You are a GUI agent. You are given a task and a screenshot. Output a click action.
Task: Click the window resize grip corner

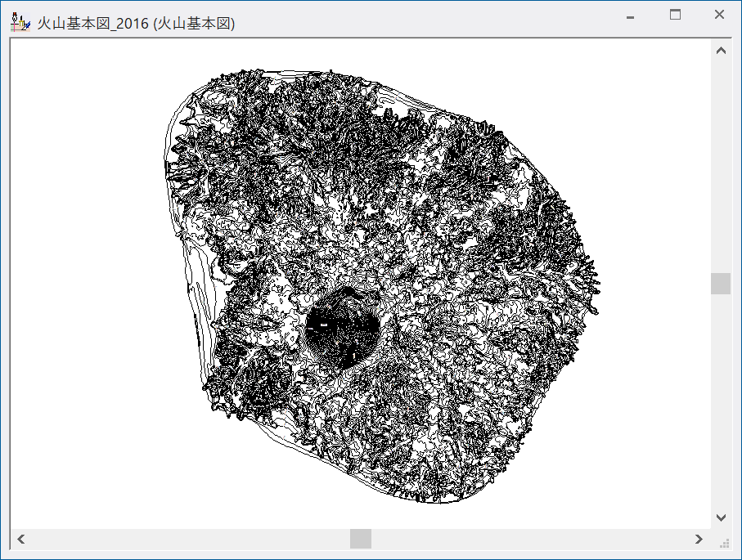[725, 544]
